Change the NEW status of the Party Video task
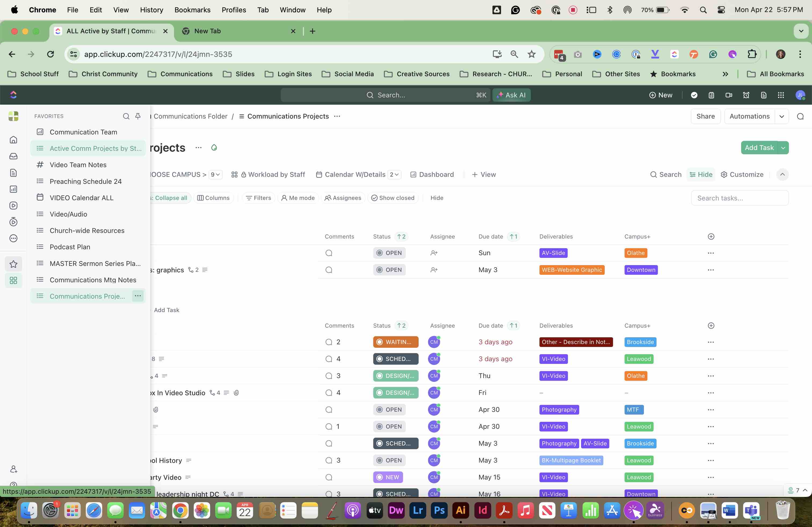 click(x=387, y=477)
